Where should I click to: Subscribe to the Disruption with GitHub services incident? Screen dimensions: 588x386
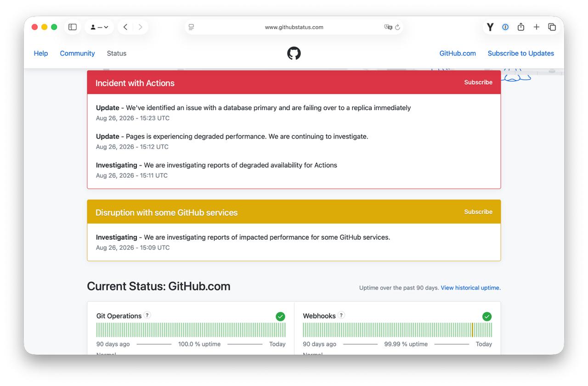[x=478, y=212]
